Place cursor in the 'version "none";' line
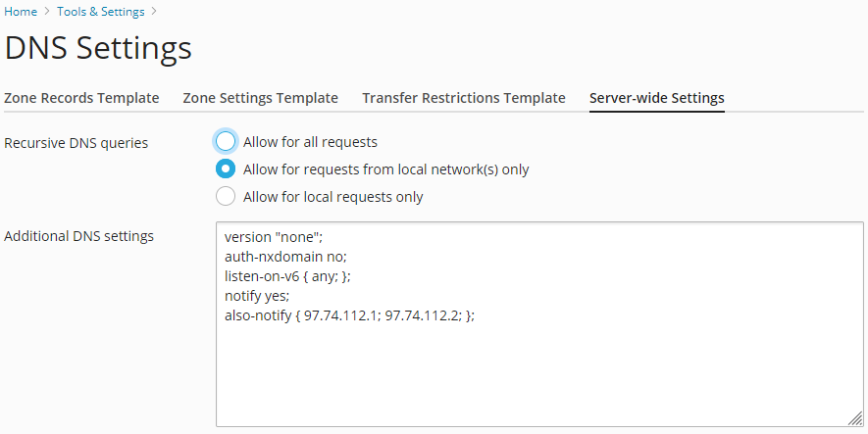This screenshot has height=434, width=868. (274, 237)
